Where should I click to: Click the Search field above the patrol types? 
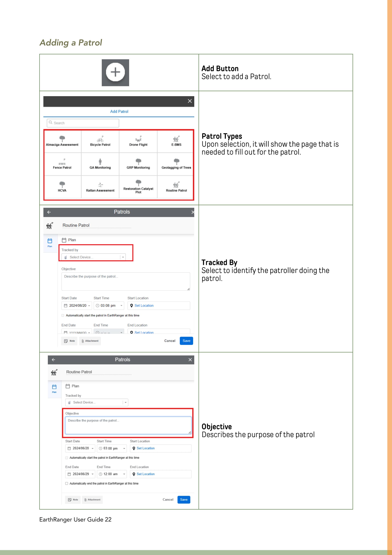83,123
